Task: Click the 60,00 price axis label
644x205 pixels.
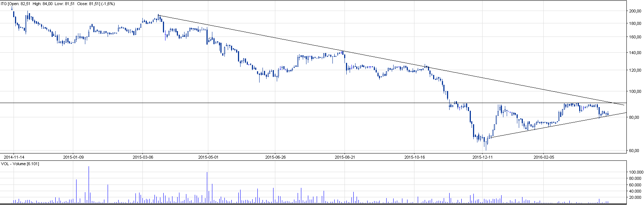Action: (635, 151)
